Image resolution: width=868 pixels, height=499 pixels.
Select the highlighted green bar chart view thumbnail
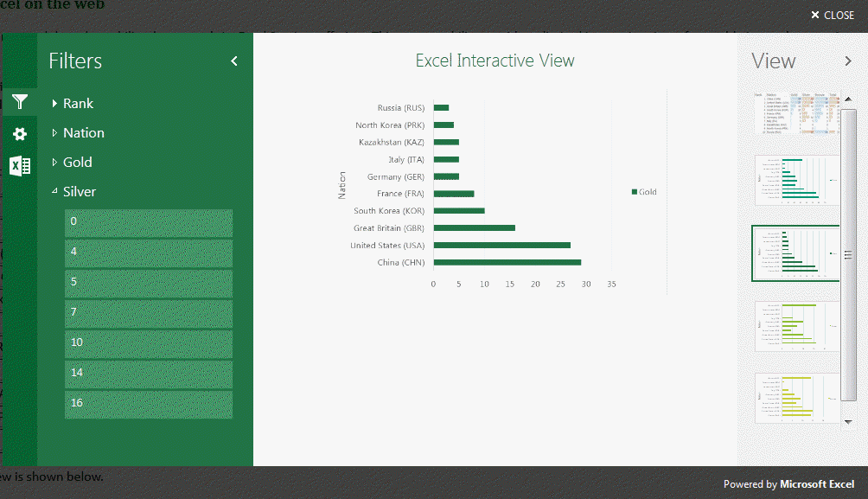pos(795,253)
